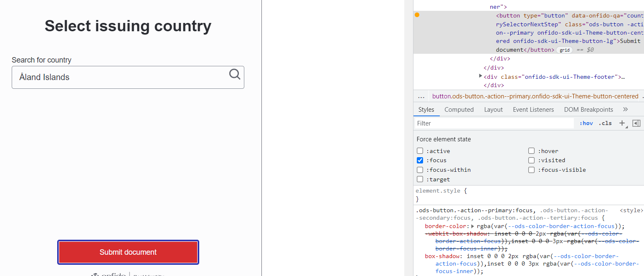Click the <style> source link
This screenshot has width=644, height=276.
click(631, 211)
